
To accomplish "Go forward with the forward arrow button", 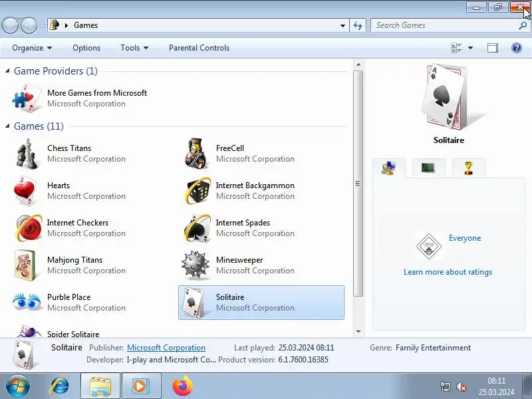I will pos(29,25).
